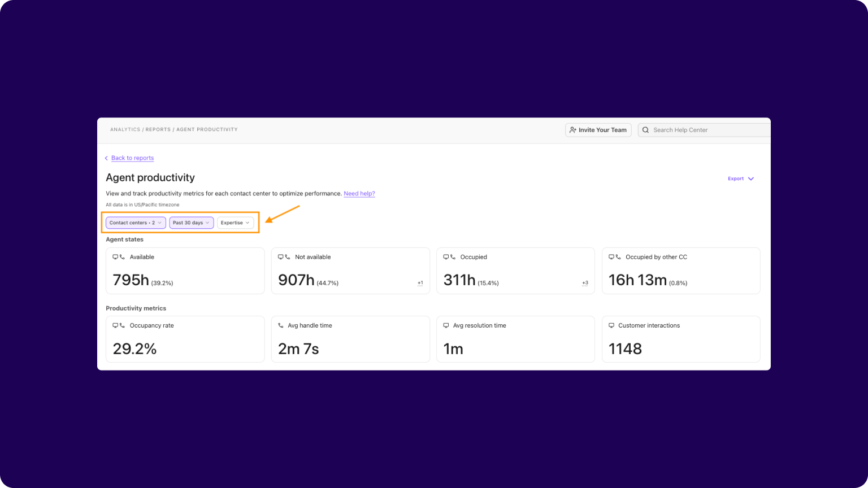The image size is (868, 488).
Task: Click the (39.2%) percentage on Available card
Action: pos(162,284)
